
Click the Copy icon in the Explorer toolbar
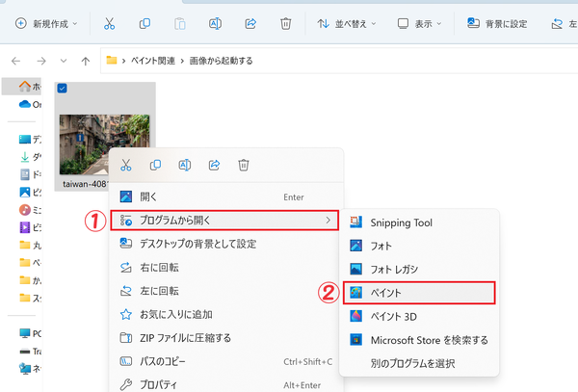pyautogui.click(x=144, y=24)
